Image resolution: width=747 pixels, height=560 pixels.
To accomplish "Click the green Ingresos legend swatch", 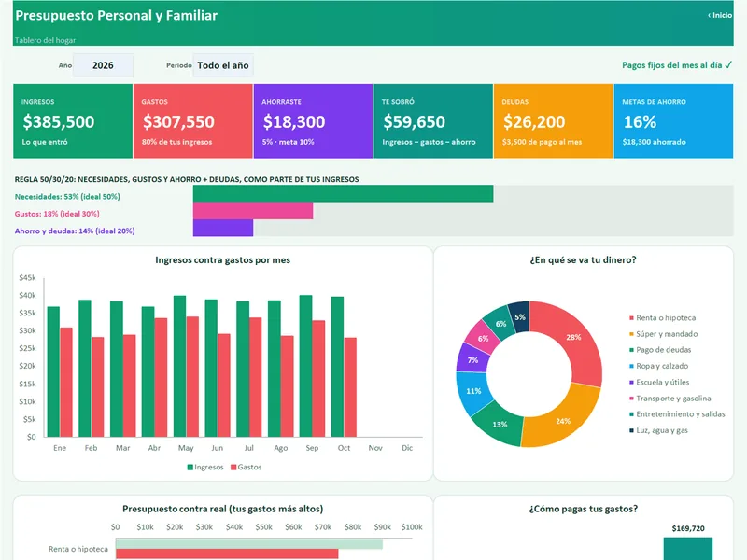I will tap(190, 468).
